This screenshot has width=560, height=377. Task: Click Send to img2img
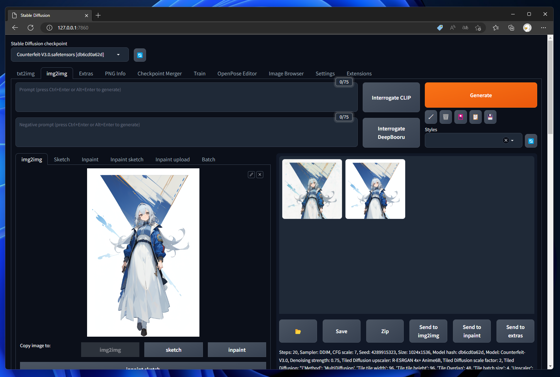coord(428,331)
